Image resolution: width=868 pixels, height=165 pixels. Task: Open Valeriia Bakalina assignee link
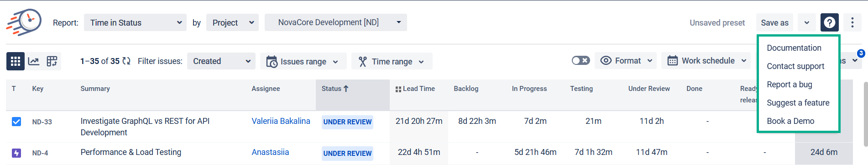[x=281, y=121]
